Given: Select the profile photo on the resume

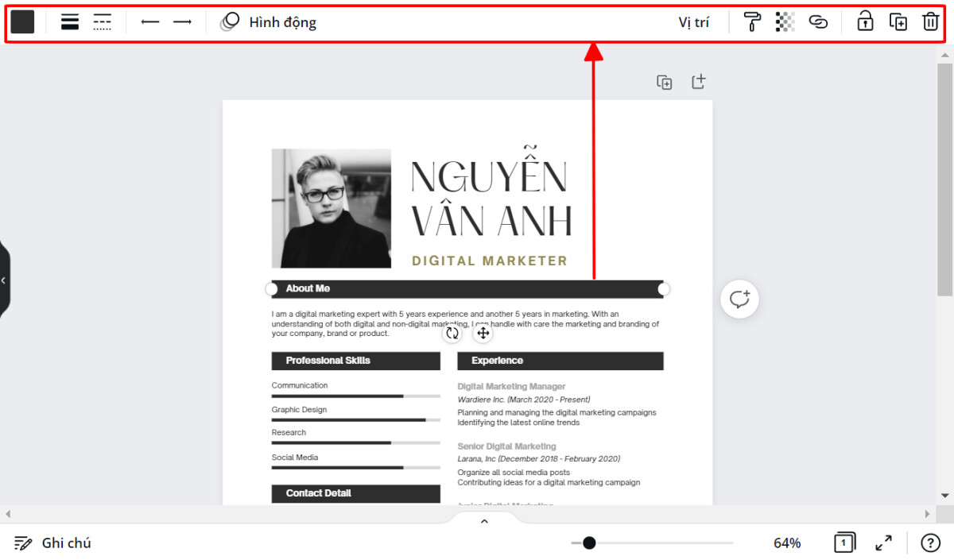Looking at the screenshot, I should [332, 208].
